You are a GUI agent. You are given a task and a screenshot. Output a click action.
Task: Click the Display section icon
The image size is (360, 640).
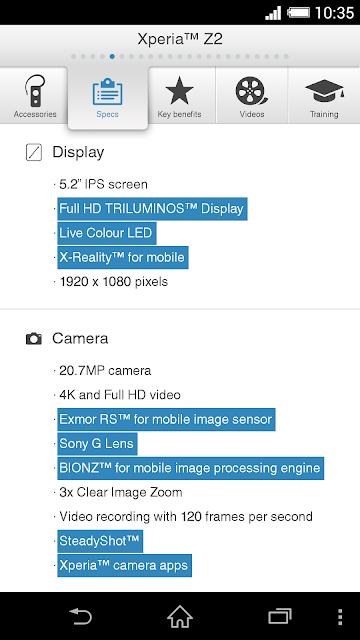pos(34,153)
